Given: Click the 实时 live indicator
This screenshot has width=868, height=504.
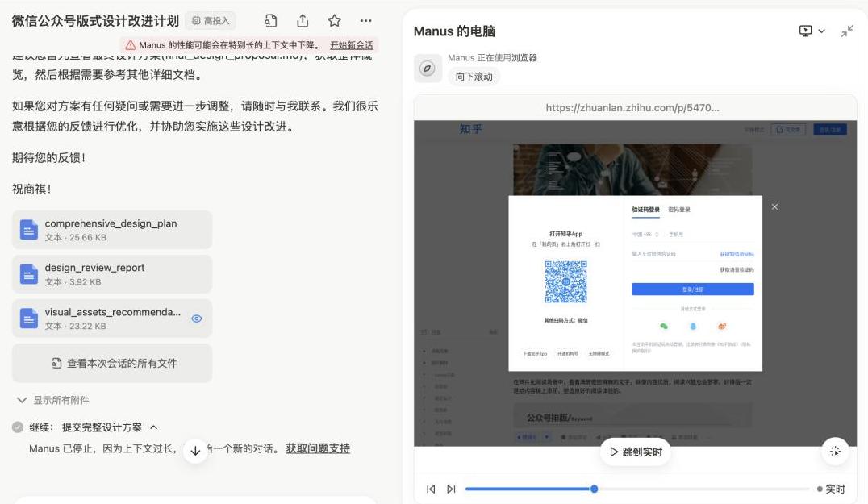Looking at the screenshot, I should click(x=832, y=489).
